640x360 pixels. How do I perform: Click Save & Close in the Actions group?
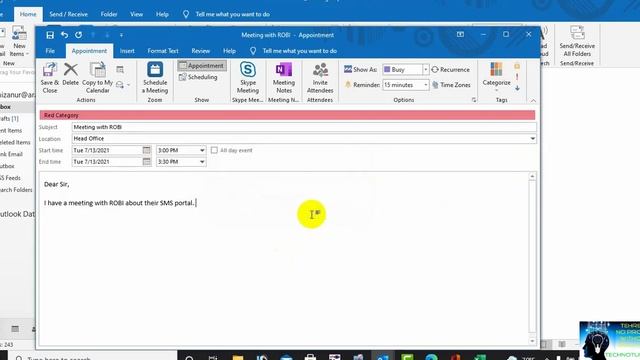50,78
